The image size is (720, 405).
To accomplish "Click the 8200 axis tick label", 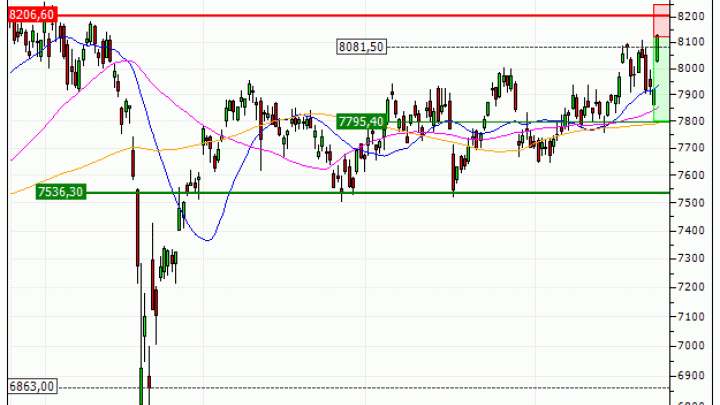I will (691, 17).
